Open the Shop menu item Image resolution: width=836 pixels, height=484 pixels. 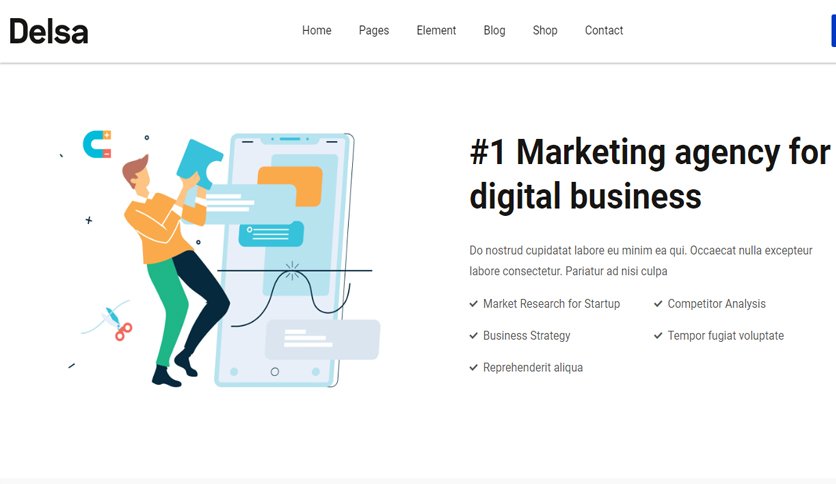[545, 31]
